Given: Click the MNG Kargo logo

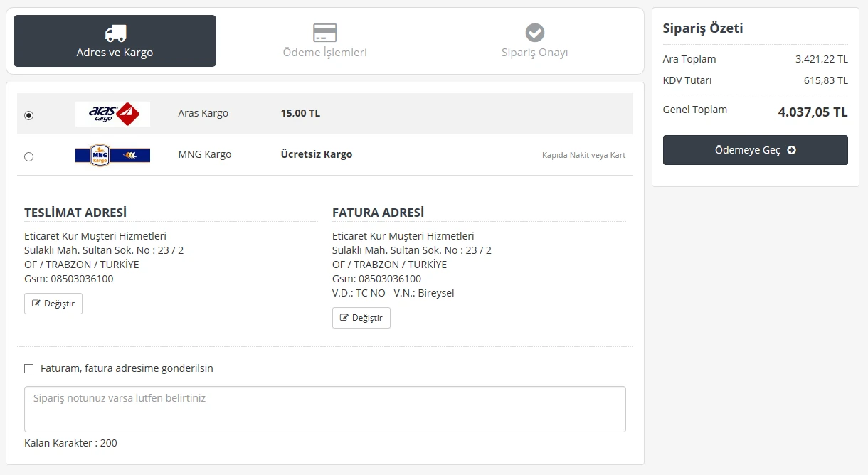Looking at the screenshot, I should tap(112, 155).
